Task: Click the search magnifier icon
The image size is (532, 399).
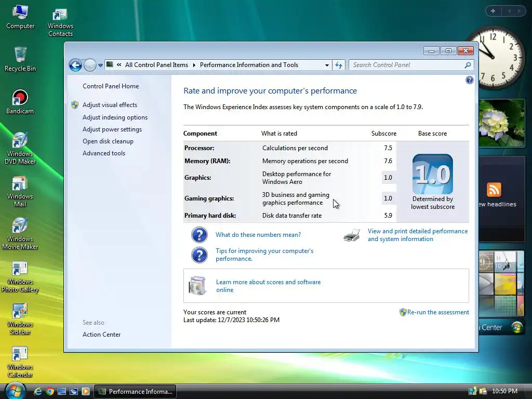Action: tap(468, 65)
